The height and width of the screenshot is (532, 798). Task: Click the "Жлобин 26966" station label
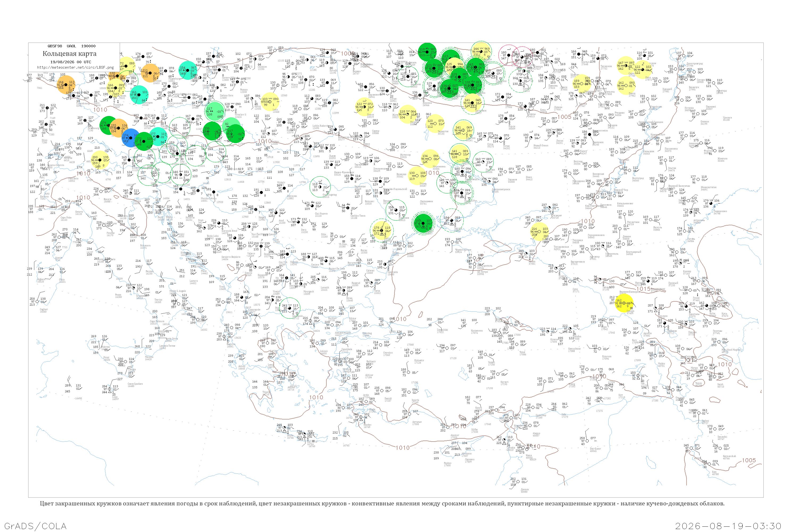427,104
